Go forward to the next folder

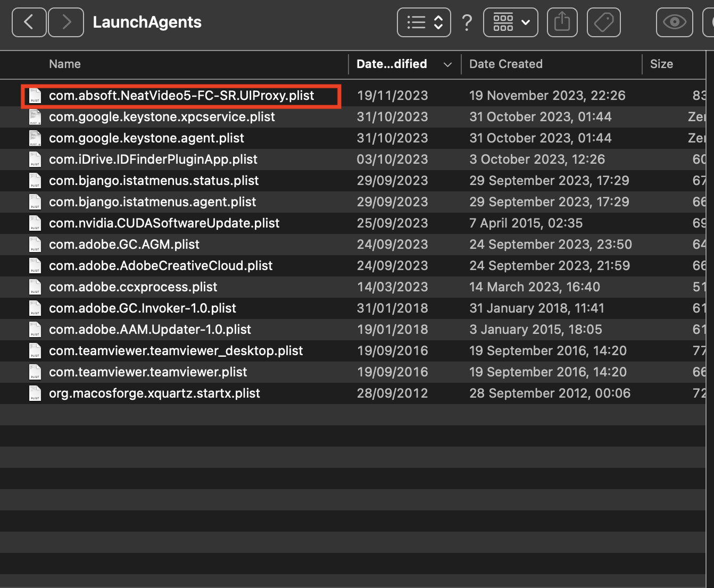66,22
